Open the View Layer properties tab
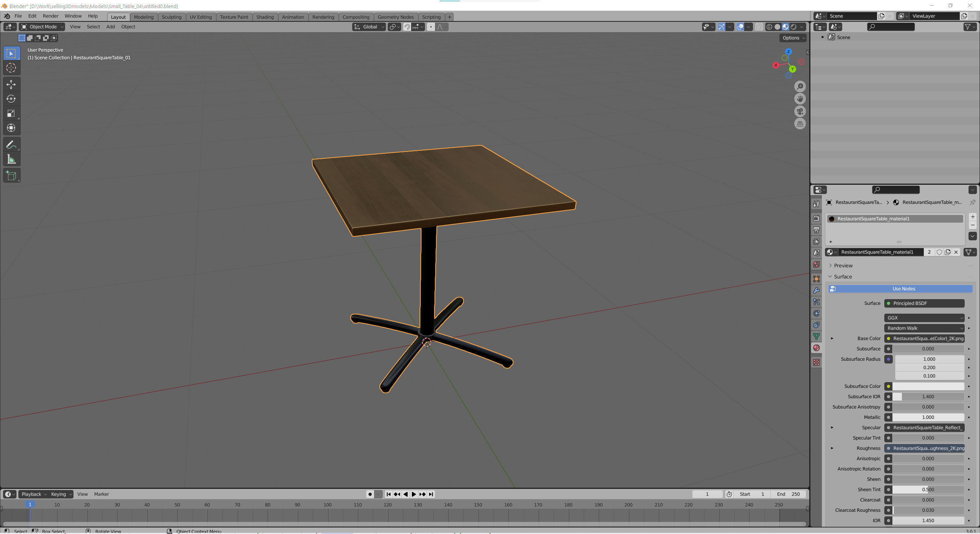This screenshot has width=980, height=534. [x=817, y=241]
